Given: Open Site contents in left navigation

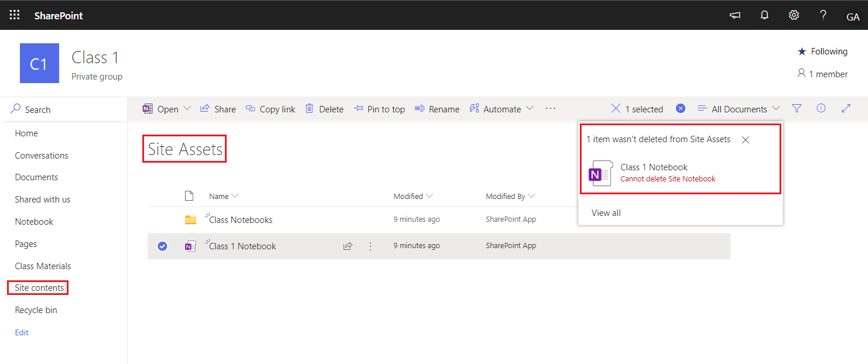Looking at the screenshot, I should tap(39, 288).
